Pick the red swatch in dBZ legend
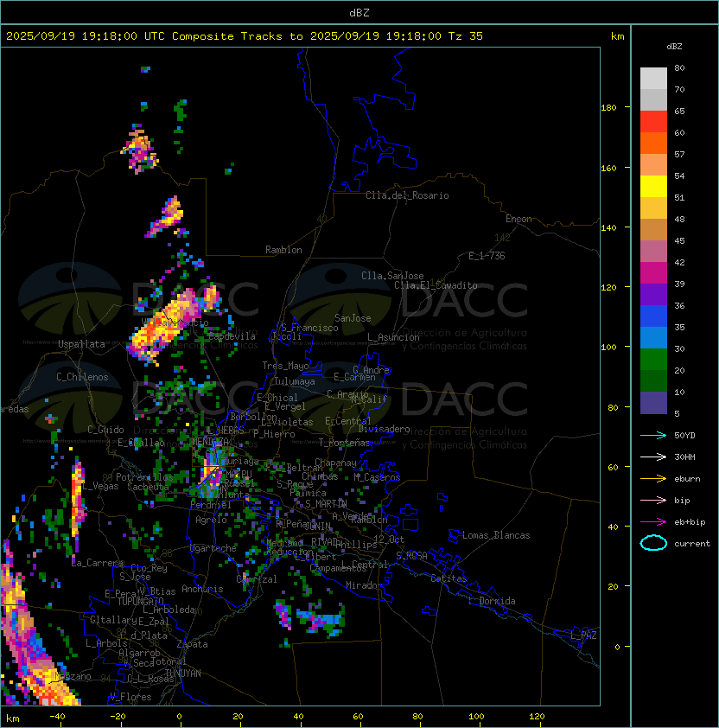This screenshot has height=728, width=719. point(653,122)
